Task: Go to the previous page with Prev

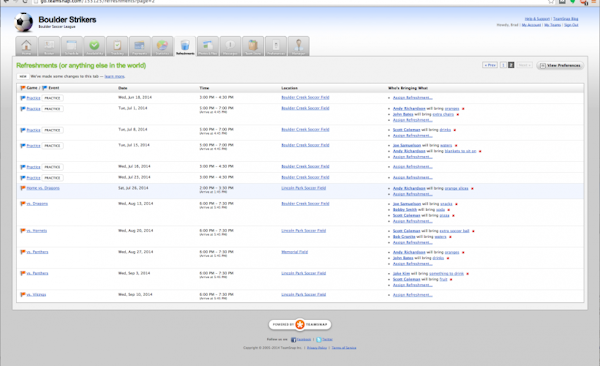Action: coord(490,65)
